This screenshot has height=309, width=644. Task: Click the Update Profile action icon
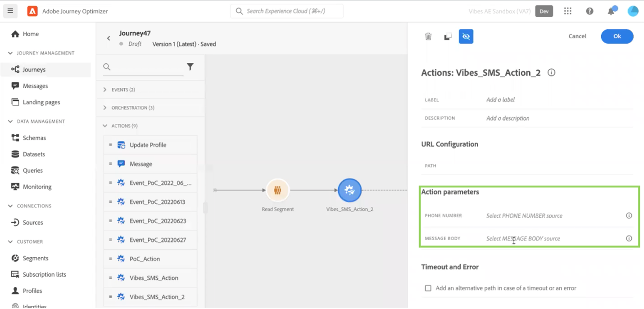pos(121,145)
